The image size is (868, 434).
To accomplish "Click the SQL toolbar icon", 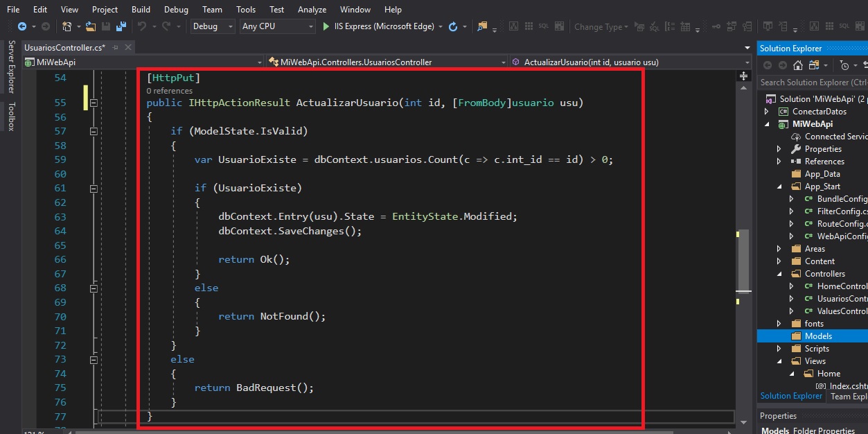I will (543, 26).
